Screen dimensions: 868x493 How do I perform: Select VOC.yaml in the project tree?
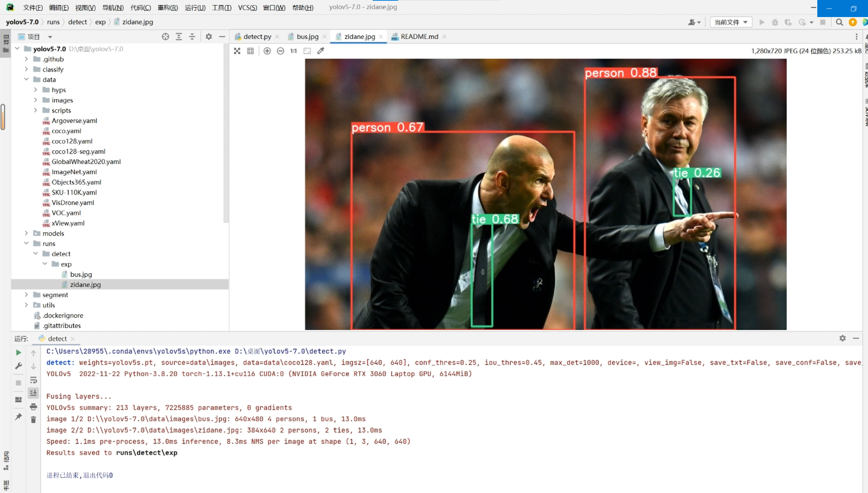(66, 213)
